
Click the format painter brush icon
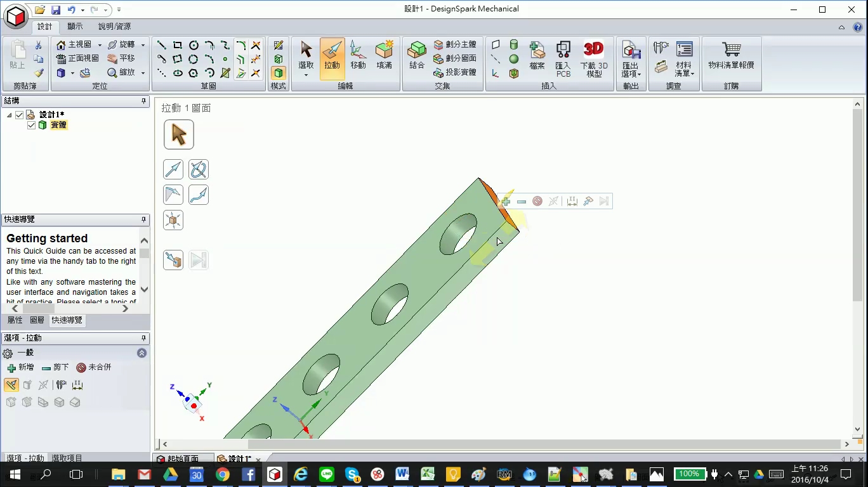tap(38, 73)
